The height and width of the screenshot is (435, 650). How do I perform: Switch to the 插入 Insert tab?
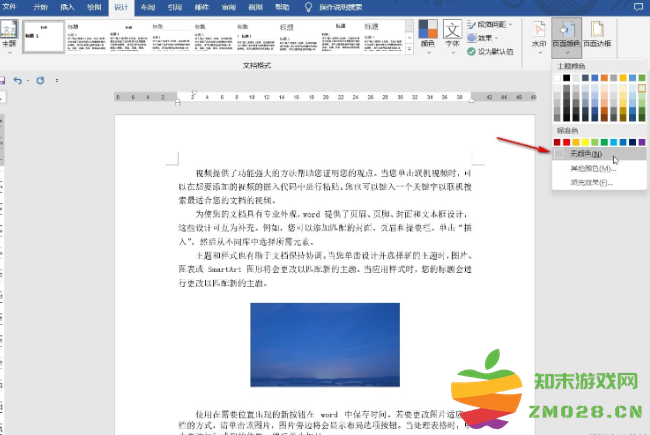[67, 7]
